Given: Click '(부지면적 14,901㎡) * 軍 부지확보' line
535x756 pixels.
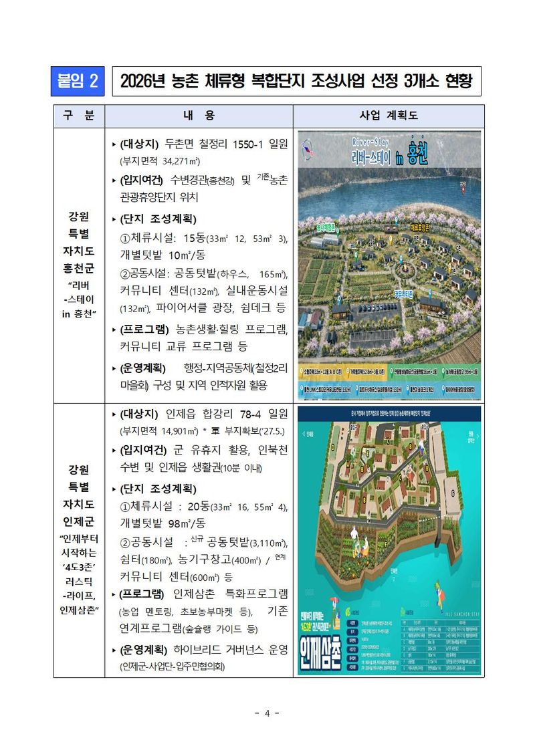Looking at the screenshot, I should (x=202, y=431).
